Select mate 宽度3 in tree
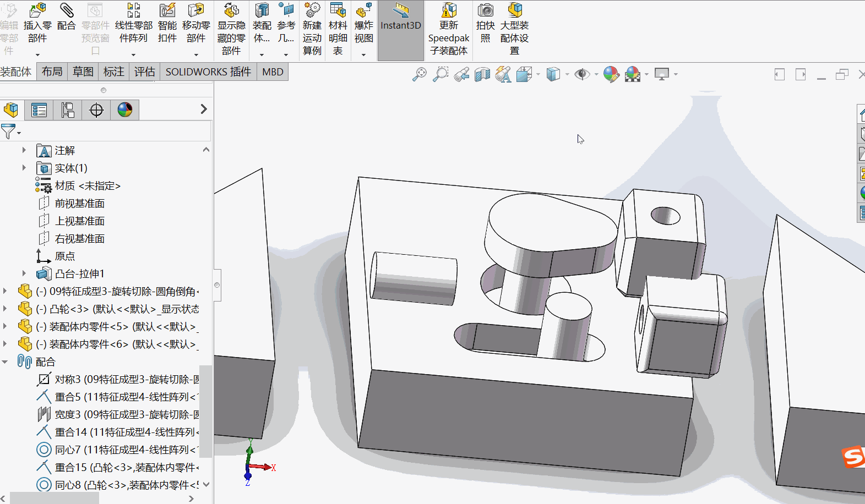This screenshot has width=865, height=504. 117,415
